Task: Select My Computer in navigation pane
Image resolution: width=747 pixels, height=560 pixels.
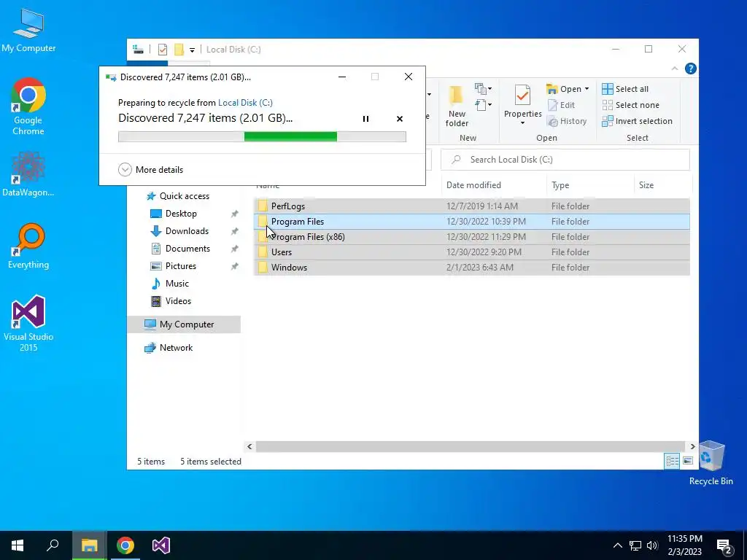Action: pyautogui.click(x=184, y=324)
